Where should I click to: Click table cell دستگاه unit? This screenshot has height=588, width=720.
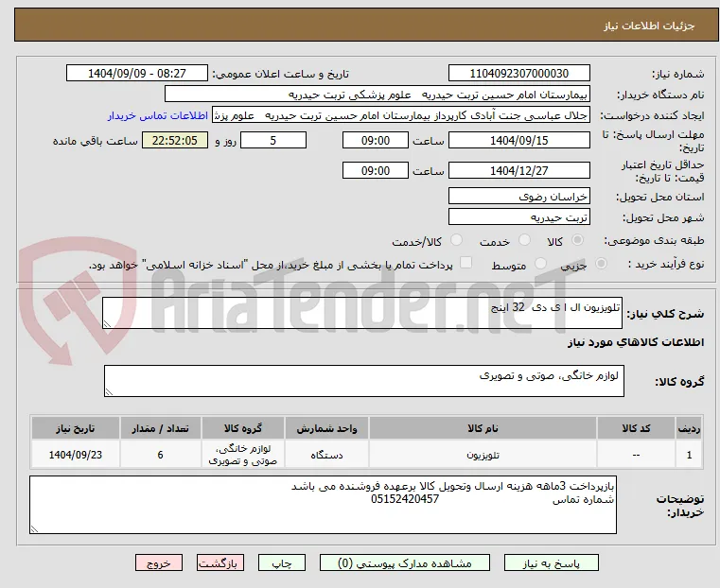pyautogui.click(x=326, y=455)
